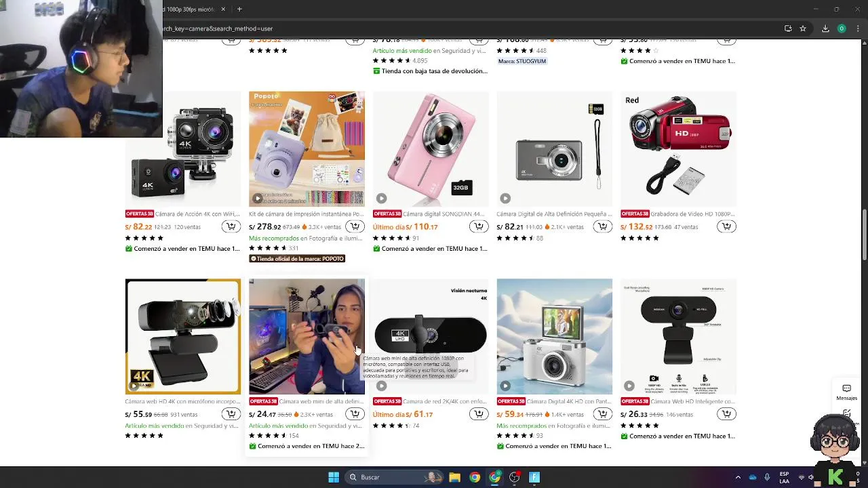Add the red HD video recorder to cart
The height and width of the screenshot is (488, 868).
(x=726, y=226)
